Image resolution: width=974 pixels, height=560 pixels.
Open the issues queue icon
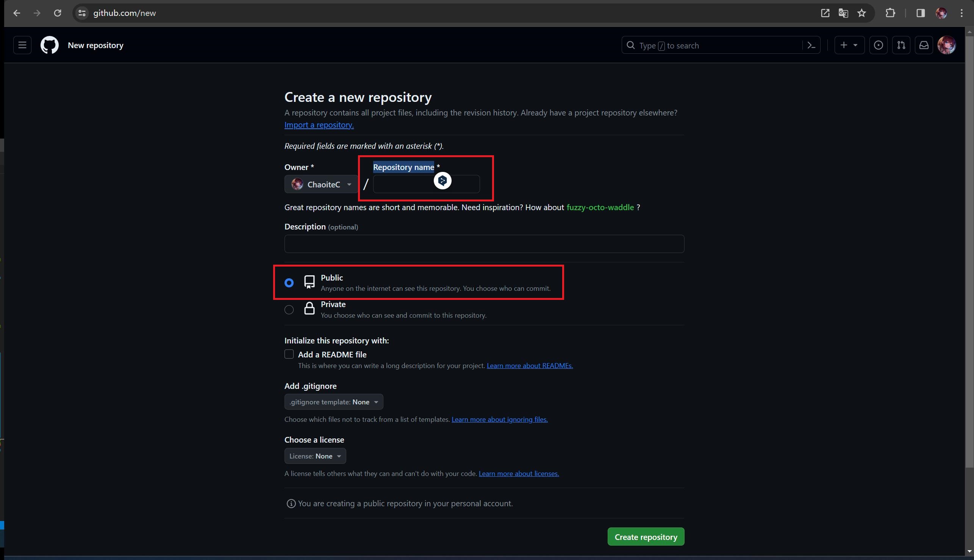(x=878, y=45)
